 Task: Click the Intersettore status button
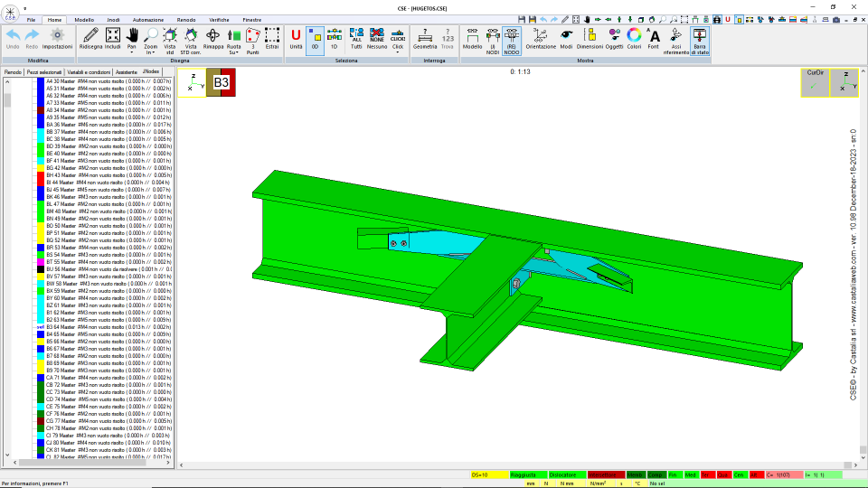[606, 474]
